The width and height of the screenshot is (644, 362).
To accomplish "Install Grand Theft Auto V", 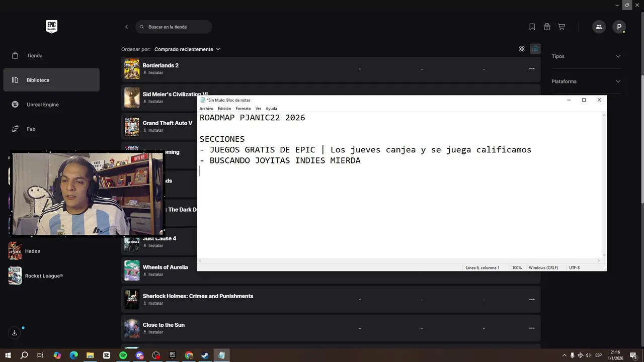I will 153,130.
